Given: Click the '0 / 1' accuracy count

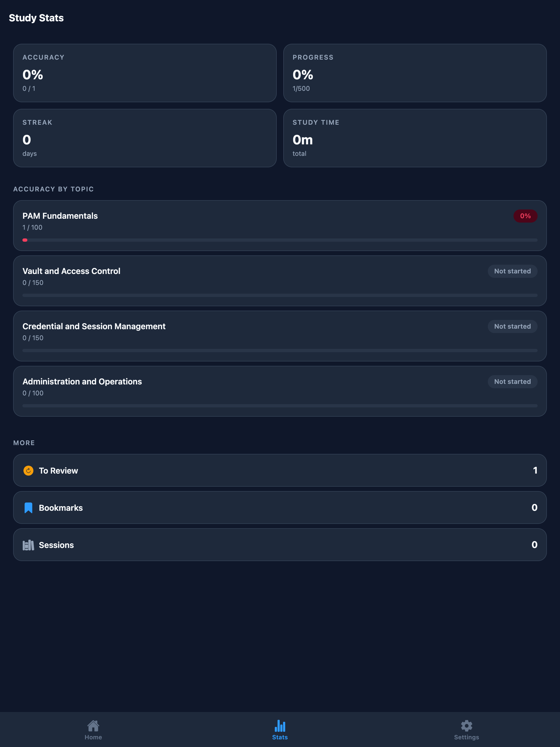Looking at the screenshot, I should click(x=29, y=89).
